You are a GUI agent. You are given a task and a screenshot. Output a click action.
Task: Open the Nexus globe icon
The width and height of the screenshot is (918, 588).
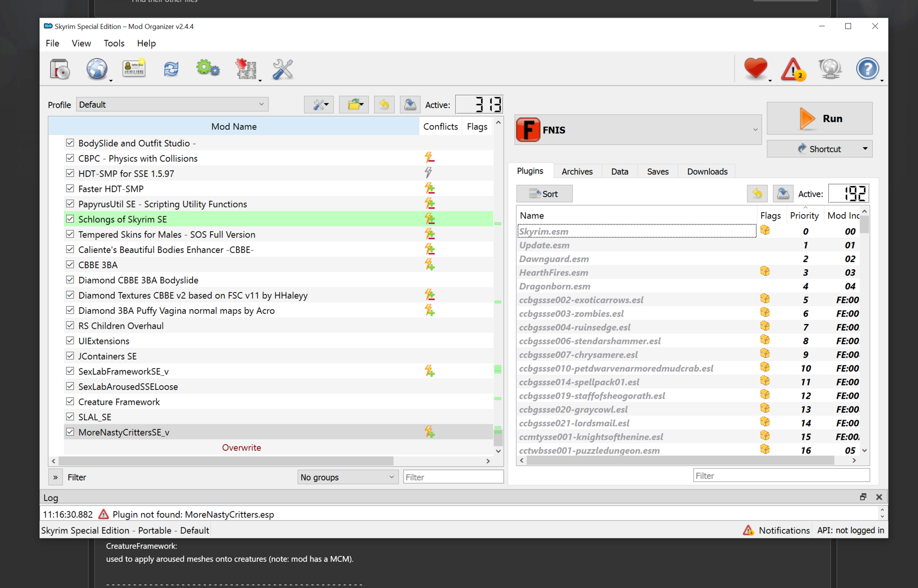pos(97,69)
